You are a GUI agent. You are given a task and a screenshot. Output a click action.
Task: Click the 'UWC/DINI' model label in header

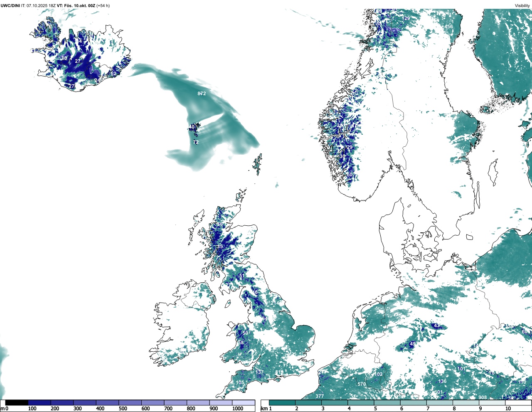click(x=10, y=5)
